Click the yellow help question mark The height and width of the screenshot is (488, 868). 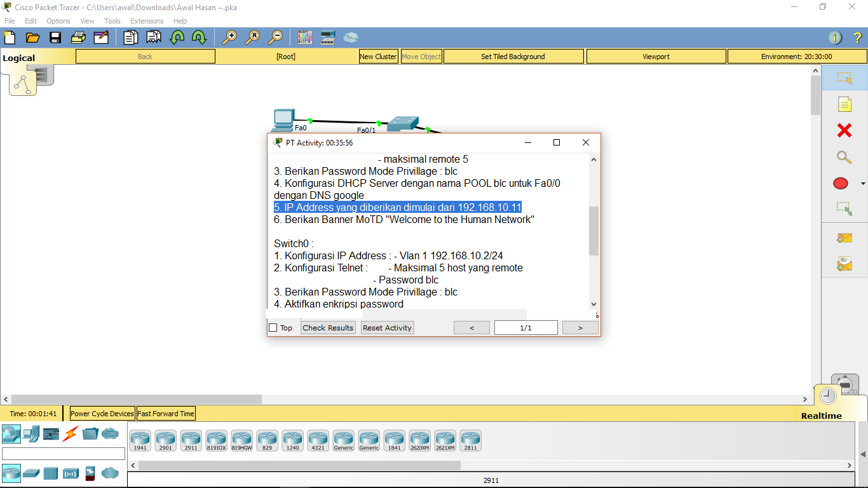tap(858, 37)
